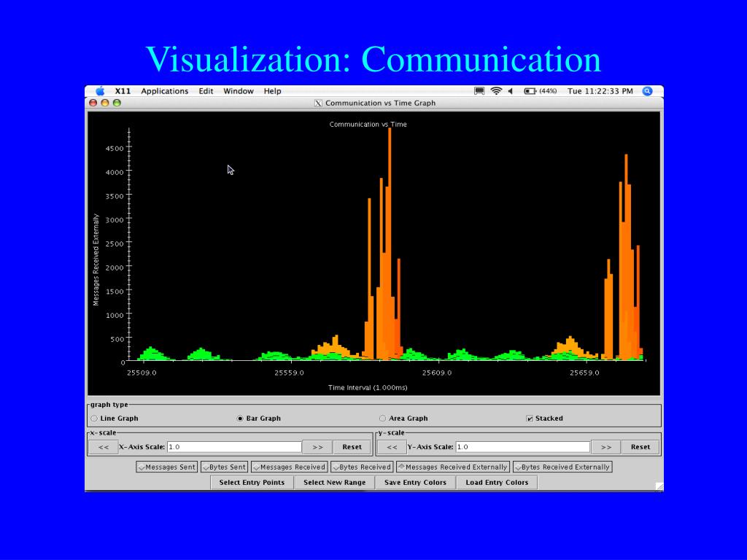This screenshot has height=560, width=747.
Task: Click the X-Axis Scale input field
Action: click(234, 447)
